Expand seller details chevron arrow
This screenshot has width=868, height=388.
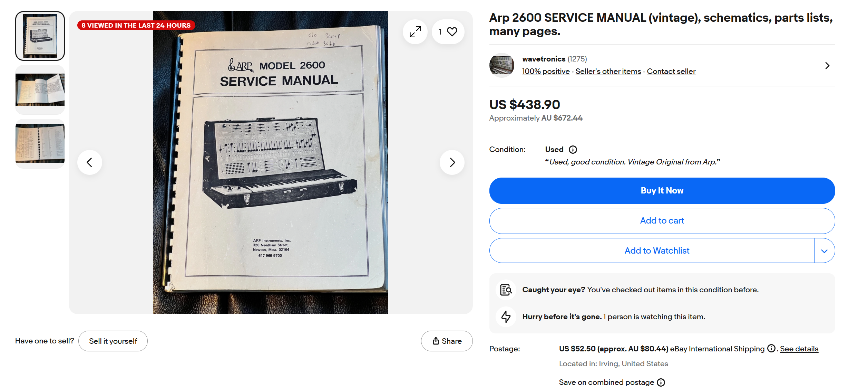[827, 66]
